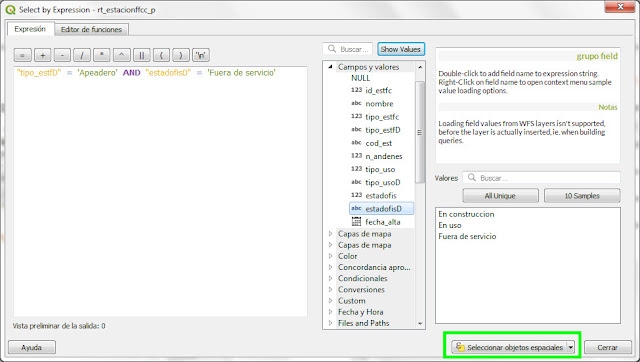Click the Show Values button
Screen dimensions: 640x362
click(x=401, y=49)
